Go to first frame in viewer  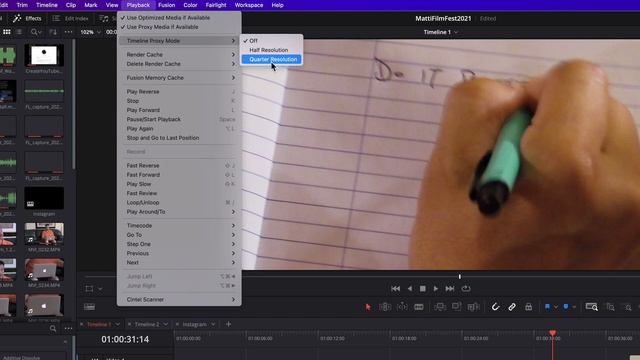396,289
